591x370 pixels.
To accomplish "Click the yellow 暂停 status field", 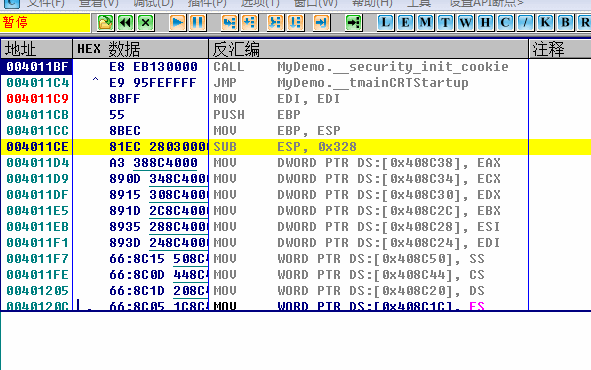I will 45,23.
